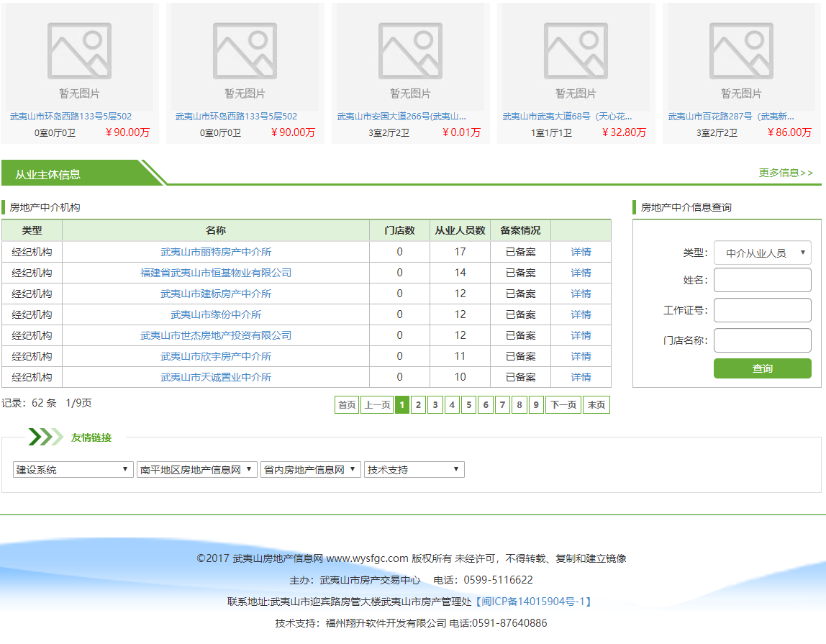
Task: Expand the 建设系统 dropdown
Action: click(73, 470)
